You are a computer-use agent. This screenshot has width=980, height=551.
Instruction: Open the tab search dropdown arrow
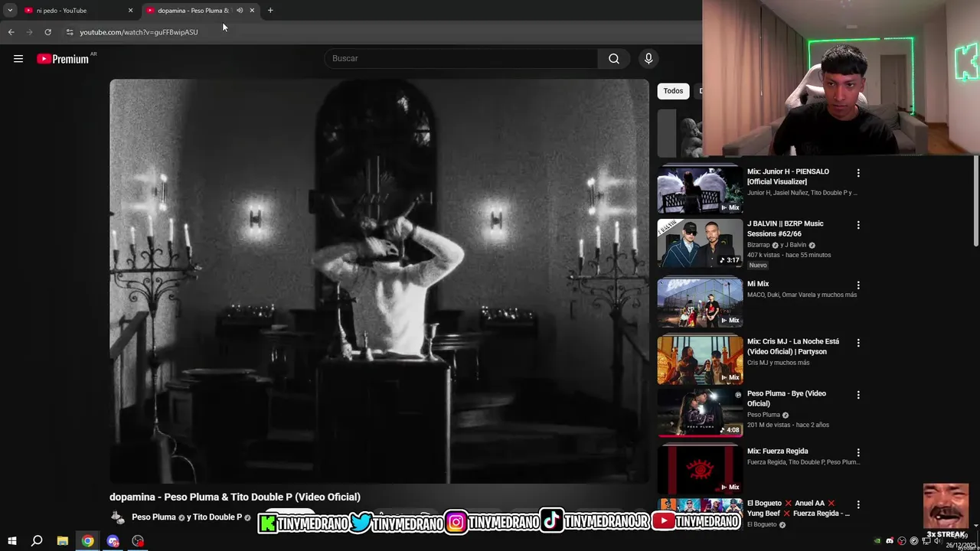[x=10, y=11]
